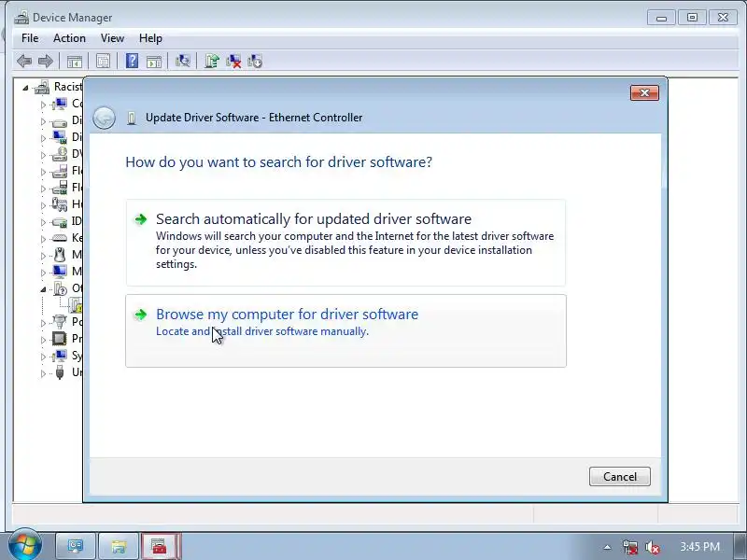This screenshot has width=747, height=560.
Task: Select the Human Interface Devices icon in tree
Action: (60, 204)
